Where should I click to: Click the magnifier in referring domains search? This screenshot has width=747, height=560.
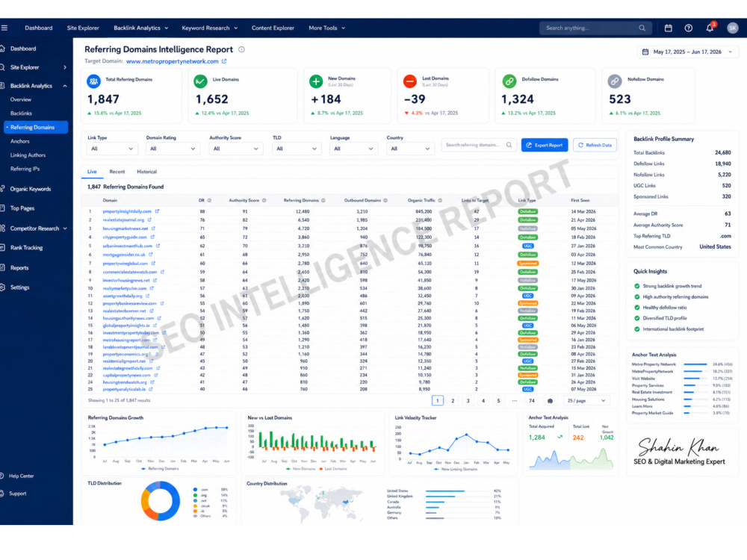[509, 145]
